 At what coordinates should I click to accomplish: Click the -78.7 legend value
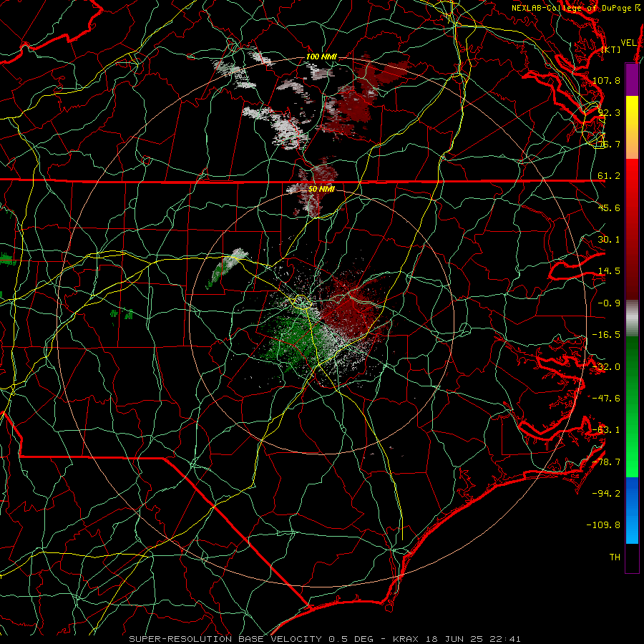606,462
